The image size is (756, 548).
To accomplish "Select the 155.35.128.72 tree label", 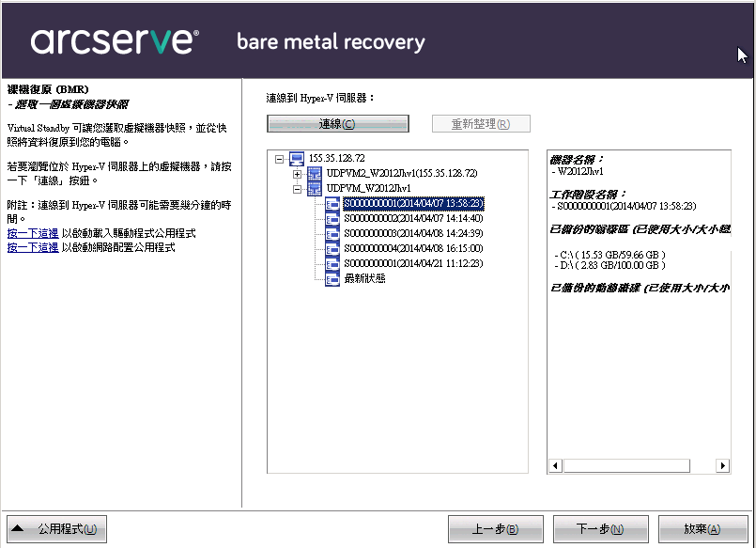I will pos(336,158).
